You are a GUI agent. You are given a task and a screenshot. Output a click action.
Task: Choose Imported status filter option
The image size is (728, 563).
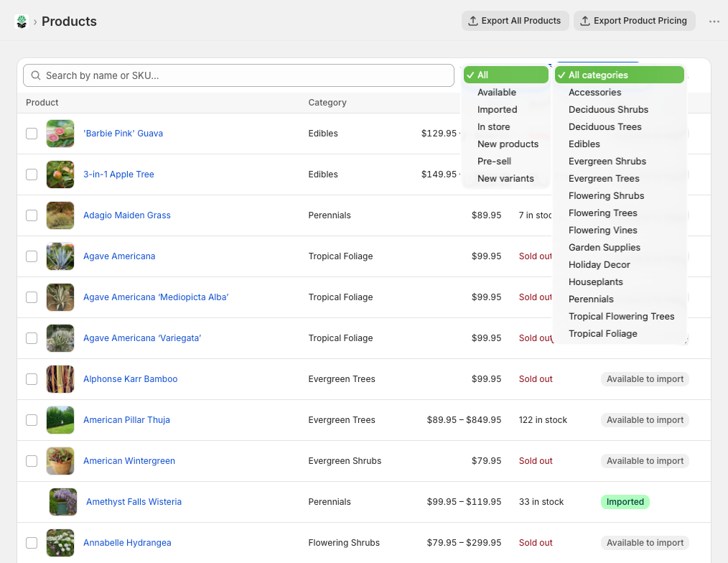coord(505,109)
